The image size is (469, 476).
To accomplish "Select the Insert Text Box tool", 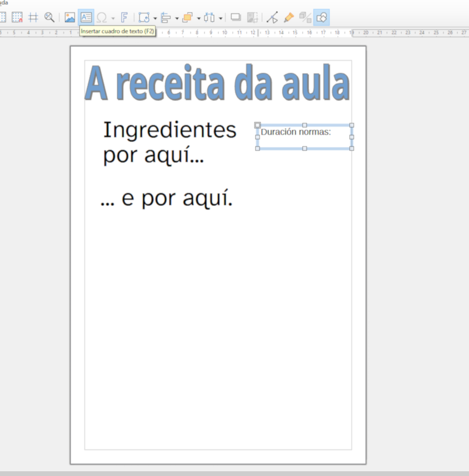I will coord(86,17).
